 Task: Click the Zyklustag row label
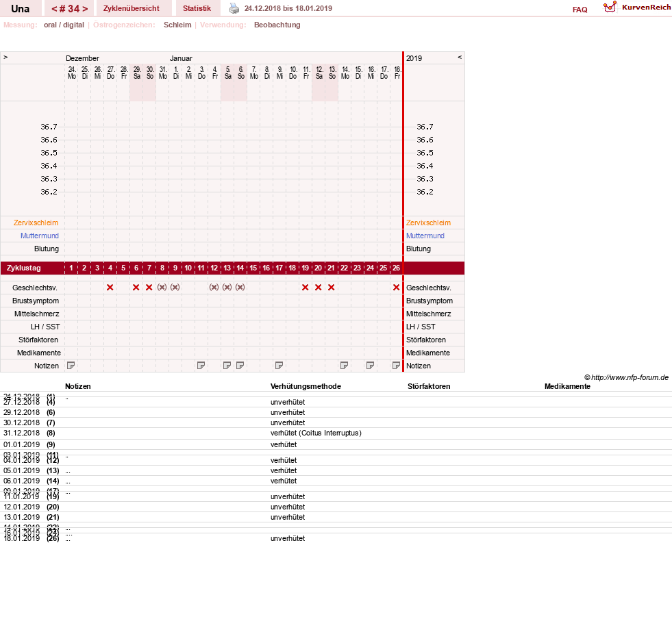tap(24, 268)
